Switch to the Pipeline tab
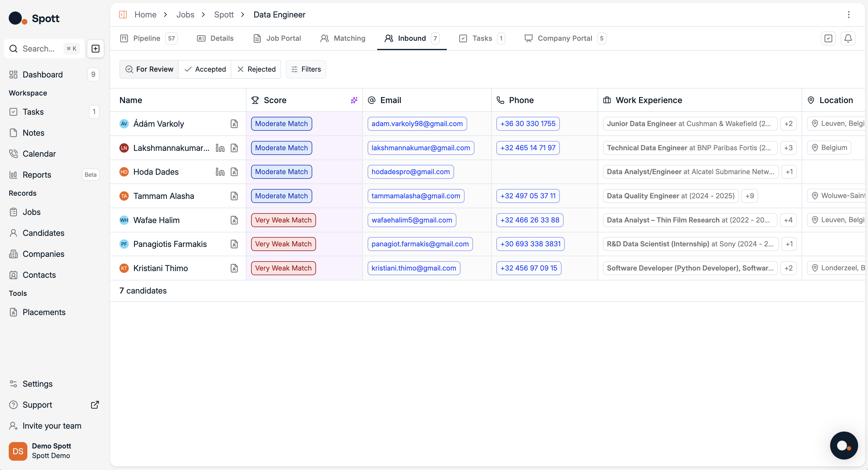The width and height of the screenshot is (868, 470). click(x=149, y=38)
